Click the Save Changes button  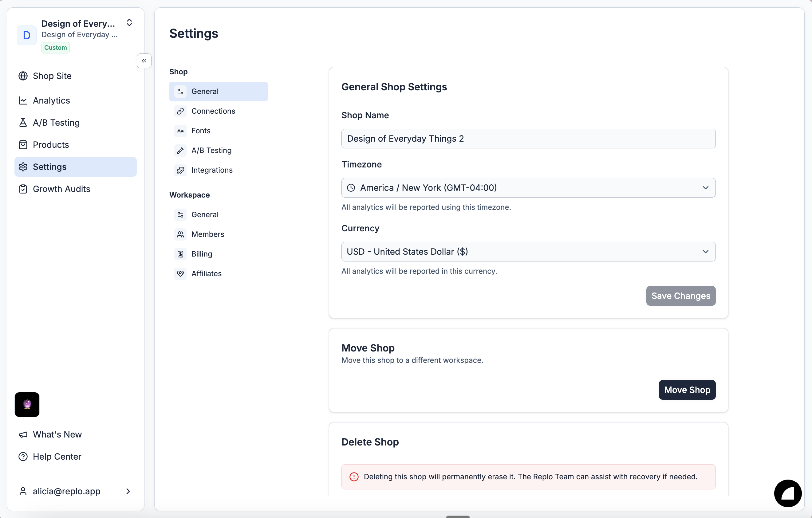[x=680, y=296]
